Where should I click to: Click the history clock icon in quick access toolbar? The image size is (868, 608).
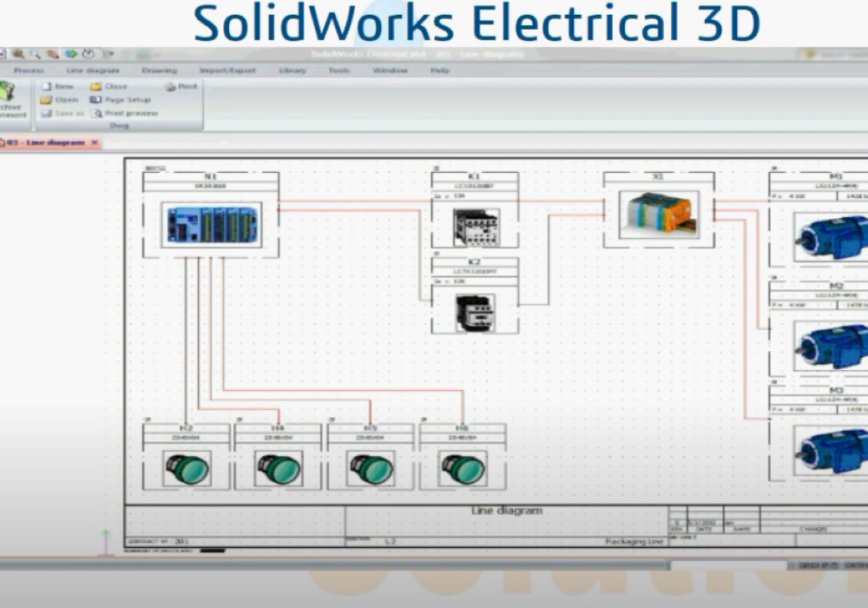[x=87, y=54]
